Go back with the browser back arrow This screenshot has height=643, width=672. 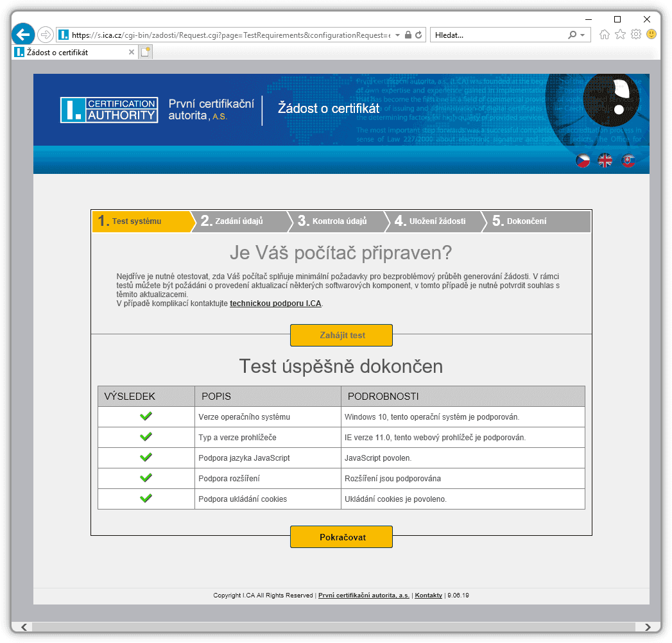coord(23,34)
